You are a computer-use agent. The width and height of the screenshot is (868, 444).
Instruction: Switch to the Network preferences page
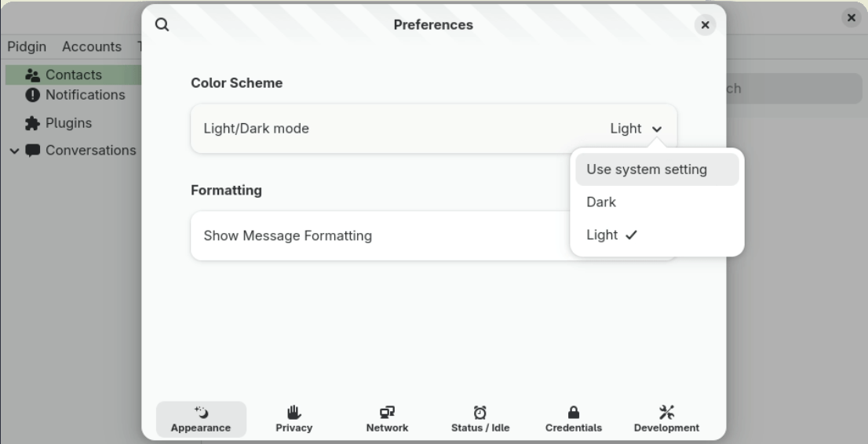[387, 419]
